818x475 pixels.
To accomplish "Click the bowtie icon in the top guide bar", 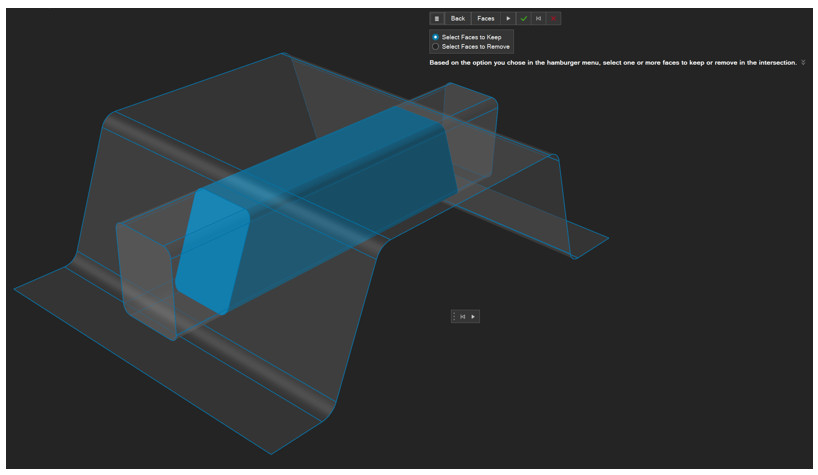I will point(539,18).
